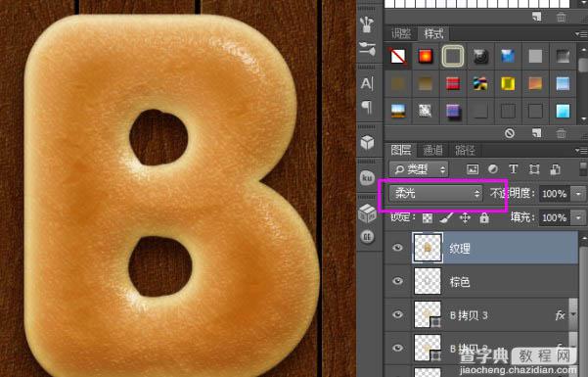The width and height of the screenshot is (588, 377).
Task: Toggle lock image pixels brush icon
Action: [x=446, y=217]
